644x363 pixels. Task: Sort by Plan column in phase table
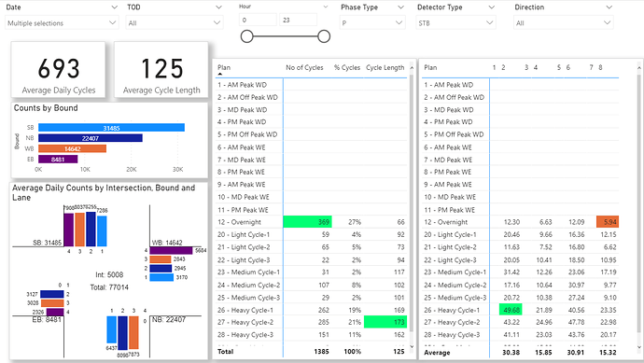430,67
